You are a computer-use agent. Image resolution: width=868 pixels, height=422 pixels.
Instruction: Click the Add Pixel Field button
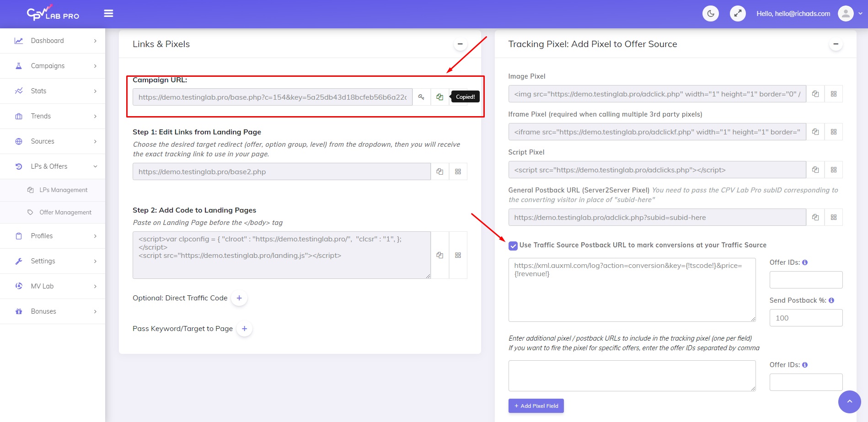click(536, 406)
